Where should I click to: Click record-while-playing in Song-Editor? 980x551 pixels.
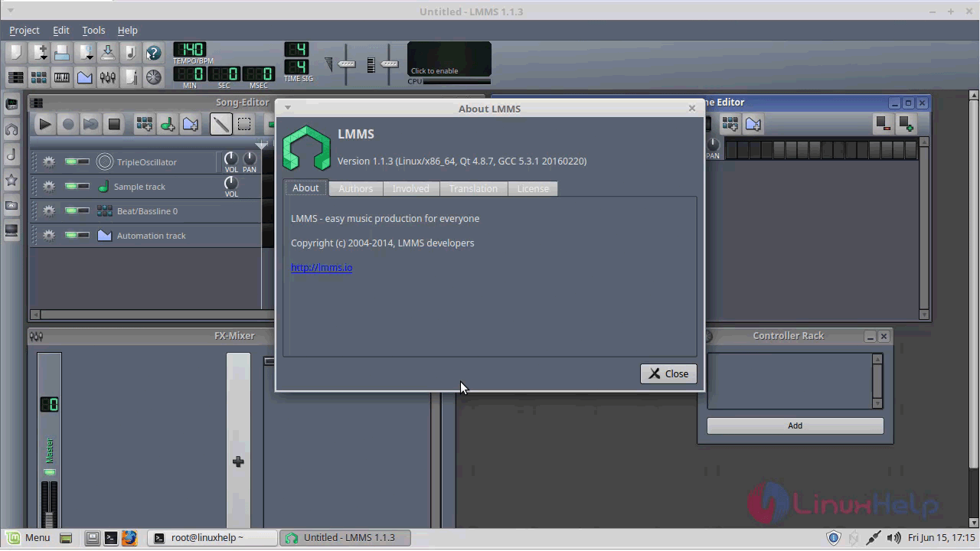point(90,124)
